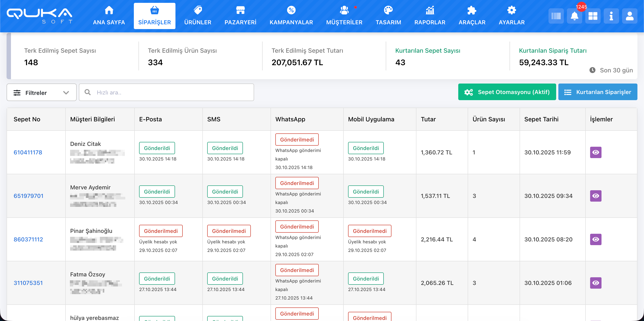Open the info icon in top bar
644x321 pixels.
tap(611, 16)
